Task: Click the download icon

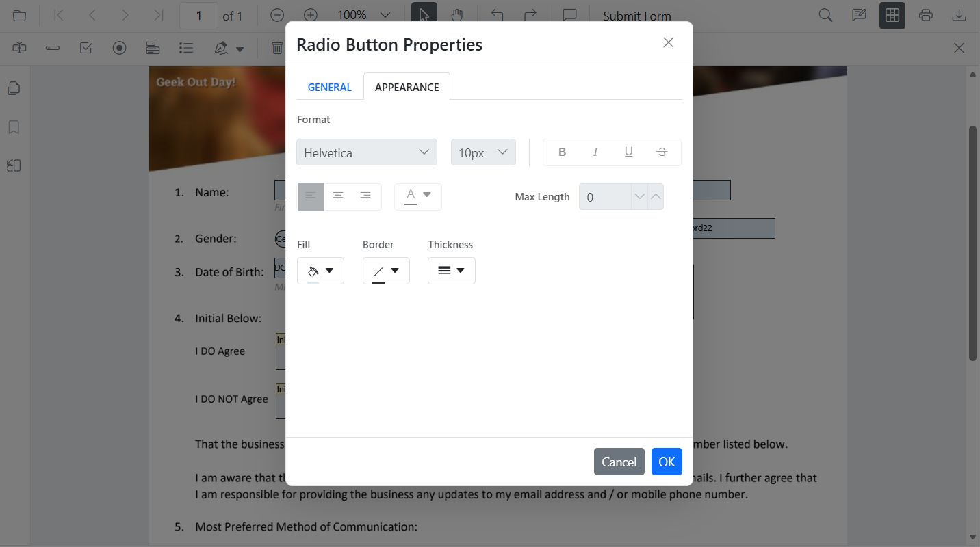Action: (959, 14)
